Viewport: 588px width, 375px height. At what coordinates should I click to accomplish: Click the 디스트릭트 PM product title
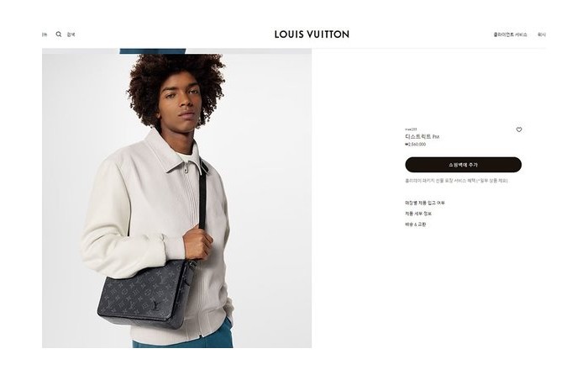[422, 137]
